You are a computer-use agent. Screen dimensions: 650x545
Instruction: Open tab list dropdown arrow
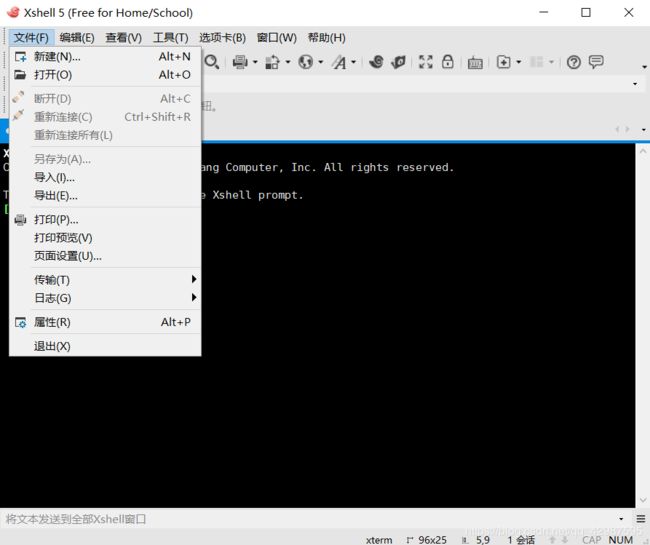643,129
